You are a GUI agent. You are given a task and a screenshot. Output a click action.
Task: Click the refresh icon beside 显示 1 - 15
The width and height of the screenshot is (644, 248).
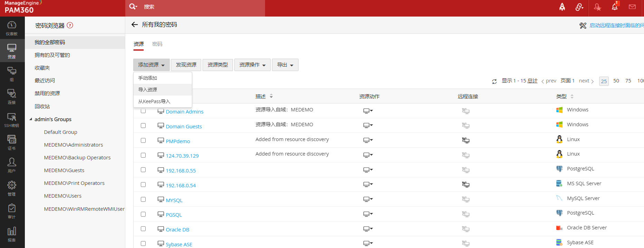coord(494,81)
